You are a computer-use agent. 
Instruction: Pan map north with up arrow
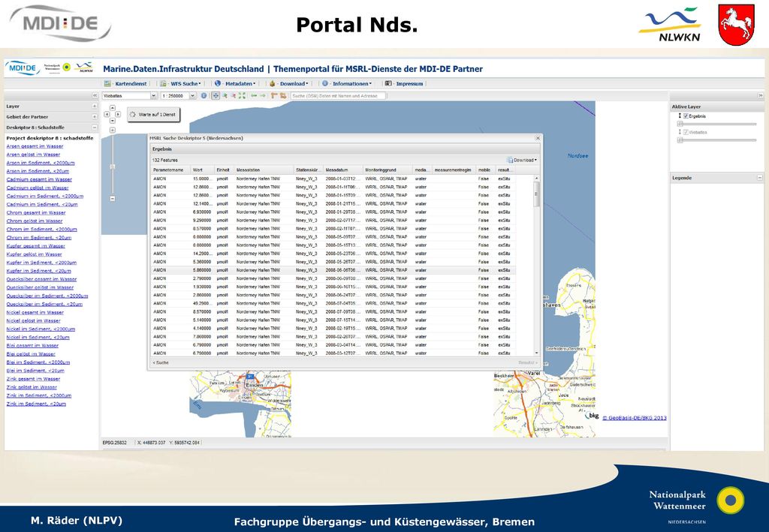click(x=113, y=108)
